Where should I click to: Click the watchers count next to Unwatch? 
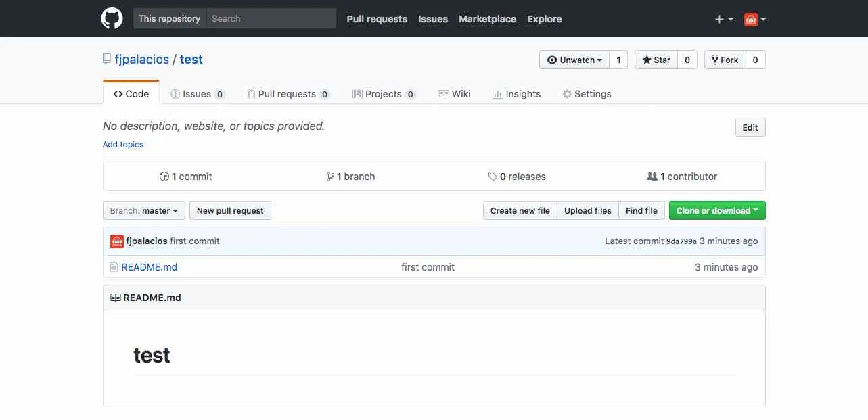click(618, 60)
